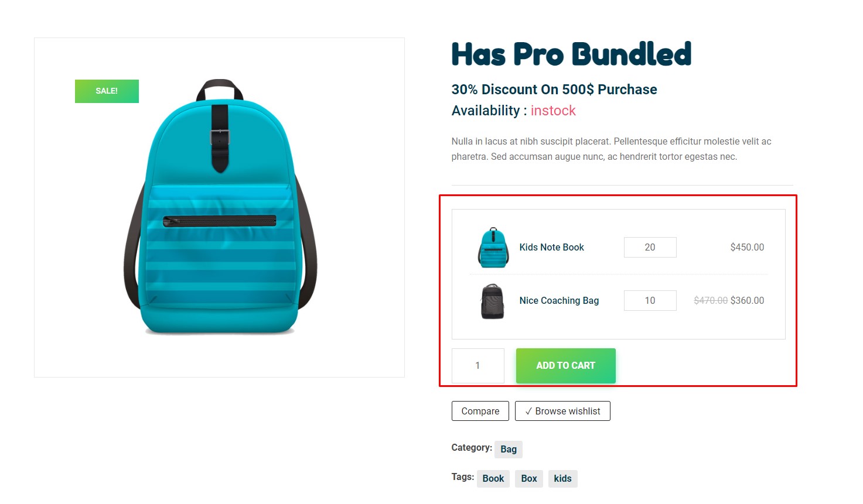Click the bundle quantity field beside Add to Cart
This screenshot has height=504, width=863.
pos(477,366)
